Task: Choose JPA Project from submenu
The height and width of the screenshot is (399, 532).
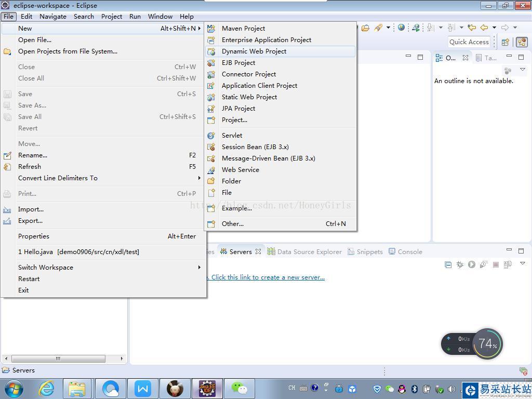Action: [280, 109]
